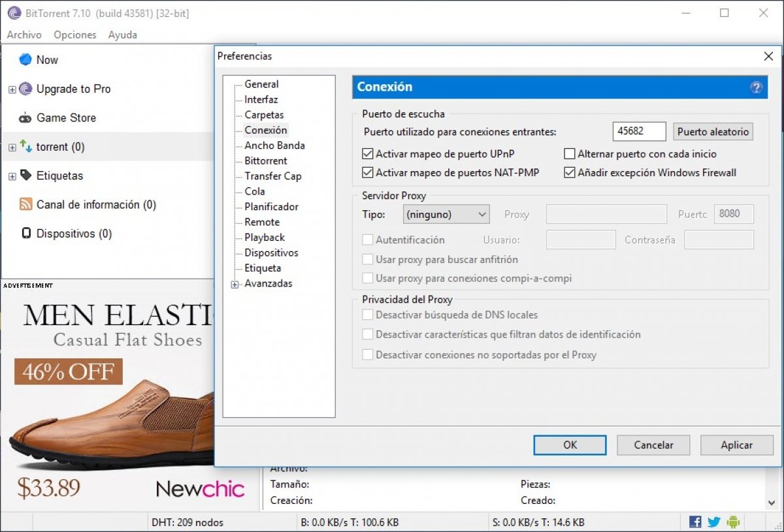The height and width of the screenshot is (532, 784).
Task: Click the Usuario input field
Action: [x=581, y=240]
